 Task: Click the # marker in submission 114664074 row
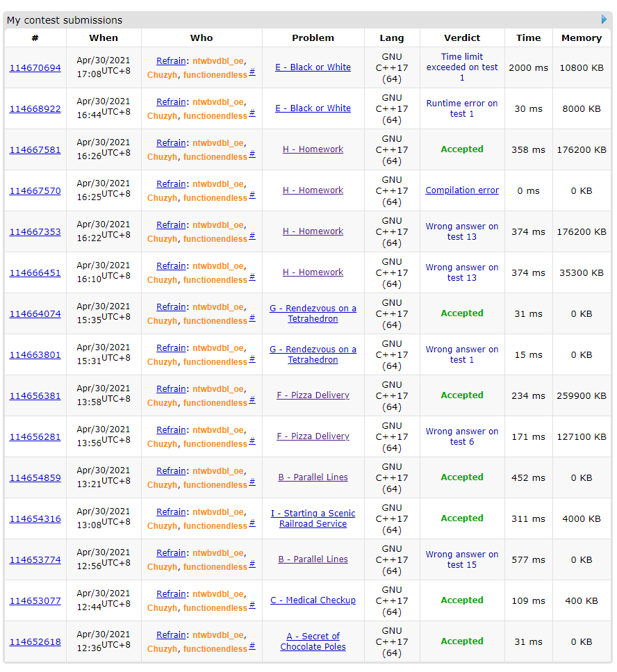point(252,318)
